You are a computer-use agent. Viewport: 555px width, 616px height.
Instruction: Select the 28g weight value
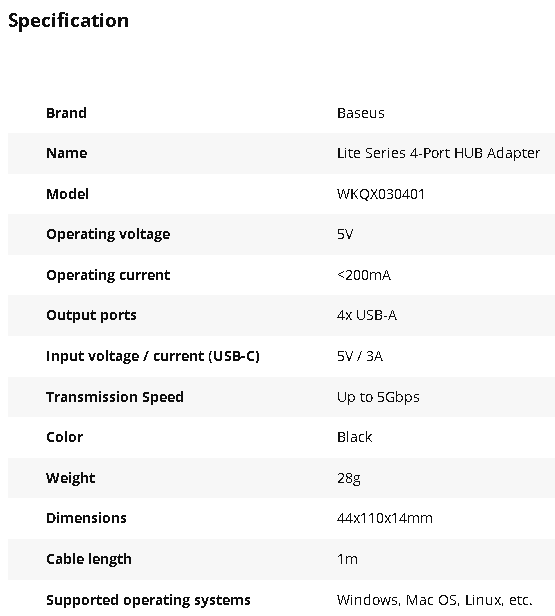(x=349, y=478)
